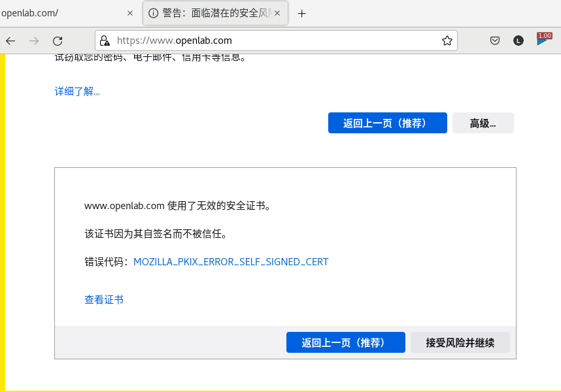This screenshot has width=561, height=392.
Task: Click the text www.openlab.com 使用了无效的安全证书。
Action: [x=177, y=206]
